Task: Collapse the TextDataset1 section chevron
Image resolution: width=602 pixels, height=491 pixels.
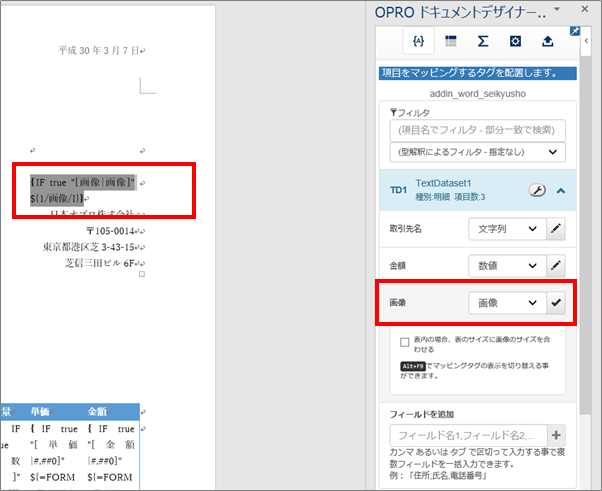Action: click(x=558, y=190)
